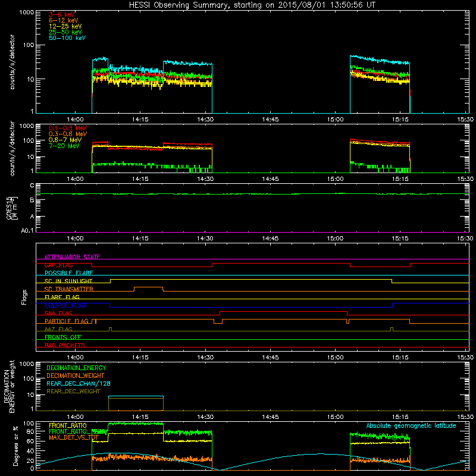Select the REAR_DEC_CHAN/128 legend label
Image resolution: width=476 pixels, height=476 pixels.
(79, 384)
